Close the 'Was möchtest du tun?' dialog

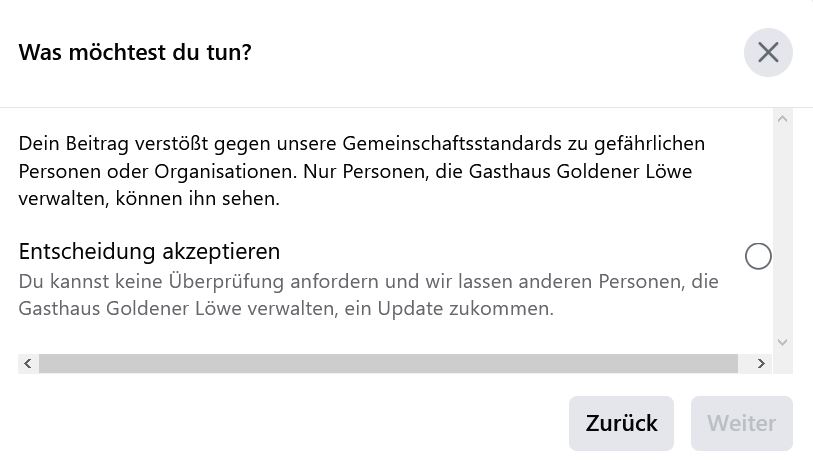(768, 52)
